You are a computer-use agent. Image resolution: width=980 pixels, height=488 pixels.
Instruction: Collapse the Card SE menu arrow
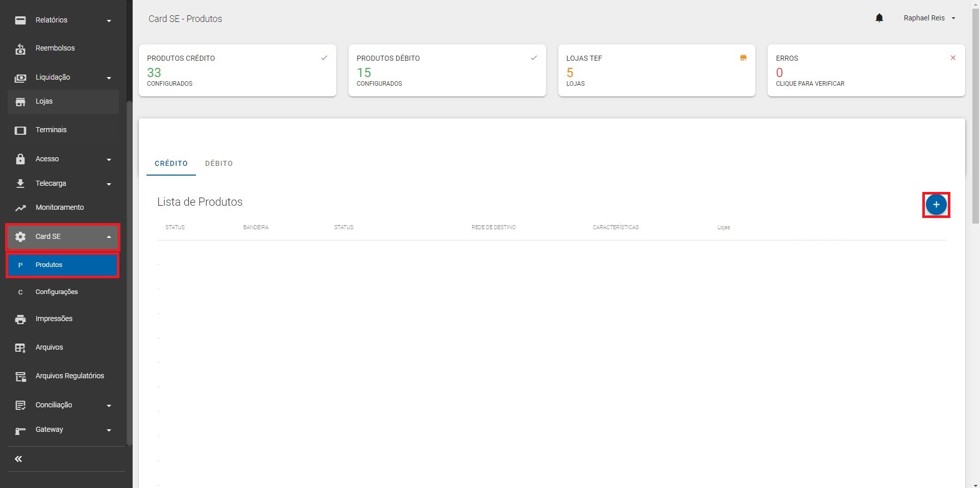point(109,237)
